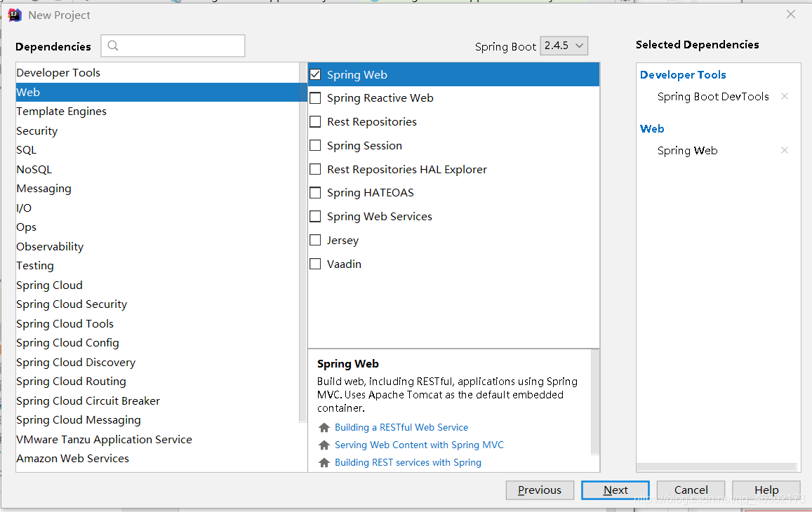Select the Web category in list
This screenshot has width=812, height=512.
click(157, 92)
